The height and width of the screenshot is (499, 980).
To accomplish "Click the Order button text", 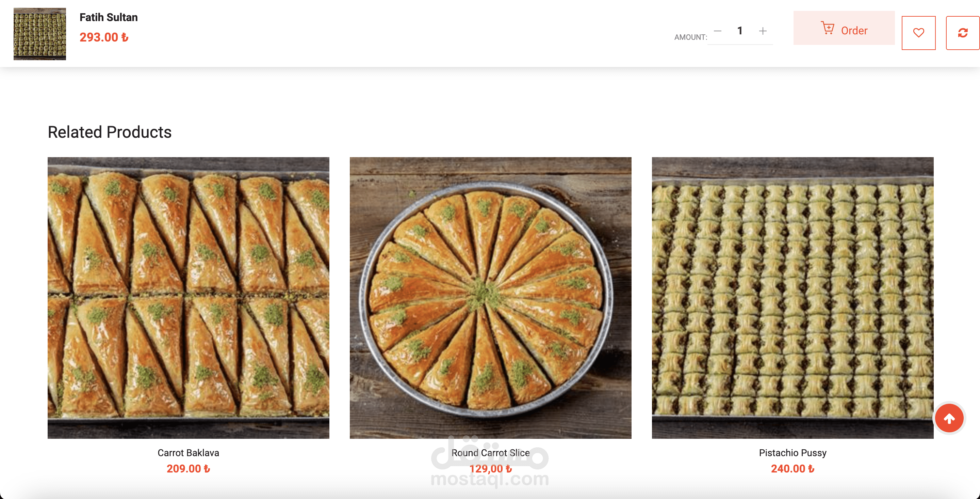I will (x=854, y=30).
